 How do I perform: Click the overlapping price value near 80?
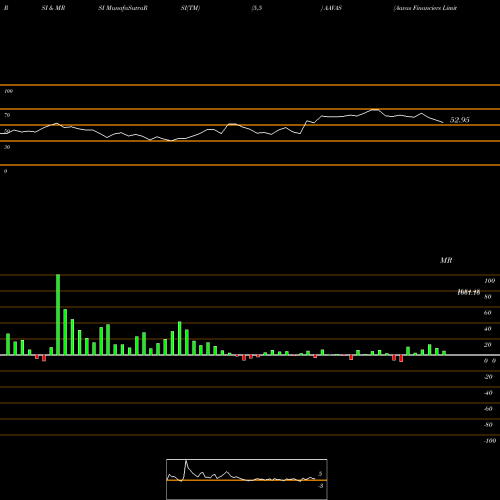[x=469, y=292]
